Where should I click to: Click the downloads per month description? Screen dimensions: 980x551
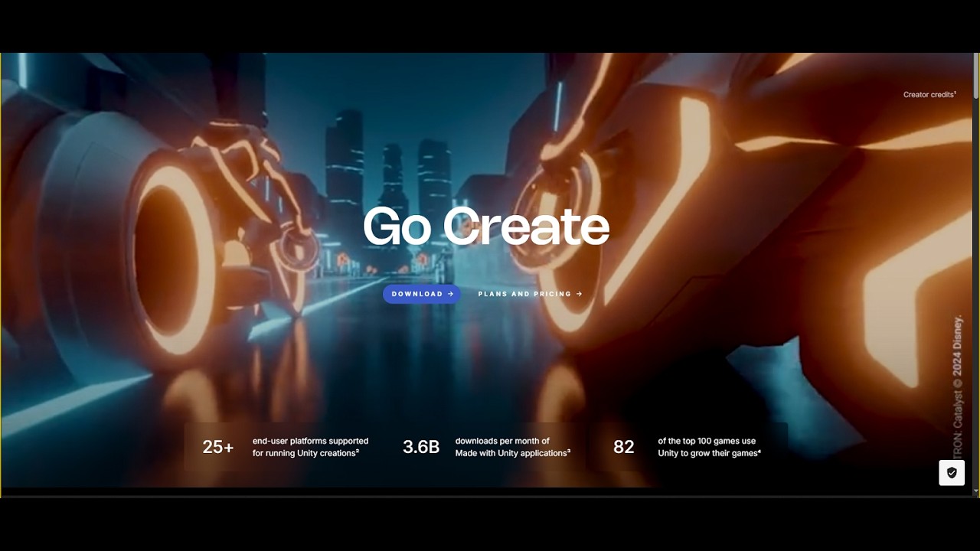[x=513, y=447]
